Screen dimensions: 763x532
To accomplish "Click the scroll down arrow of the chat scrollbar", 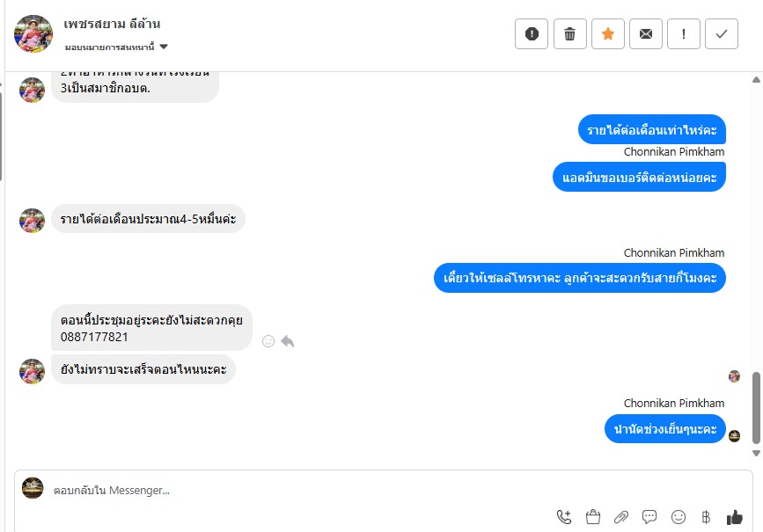I will tap(756, 453).
